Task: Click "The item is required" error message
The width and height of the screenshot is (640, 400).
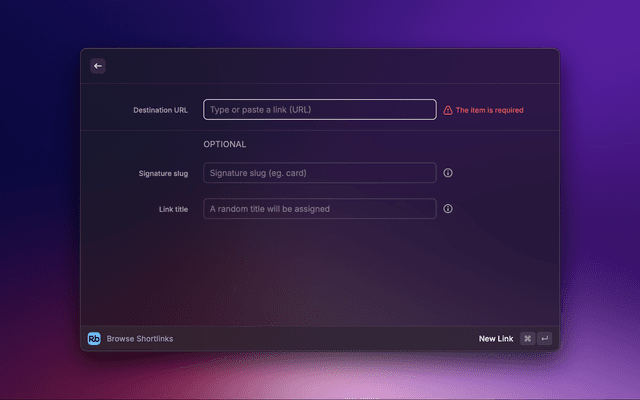Action: (489, 110)
